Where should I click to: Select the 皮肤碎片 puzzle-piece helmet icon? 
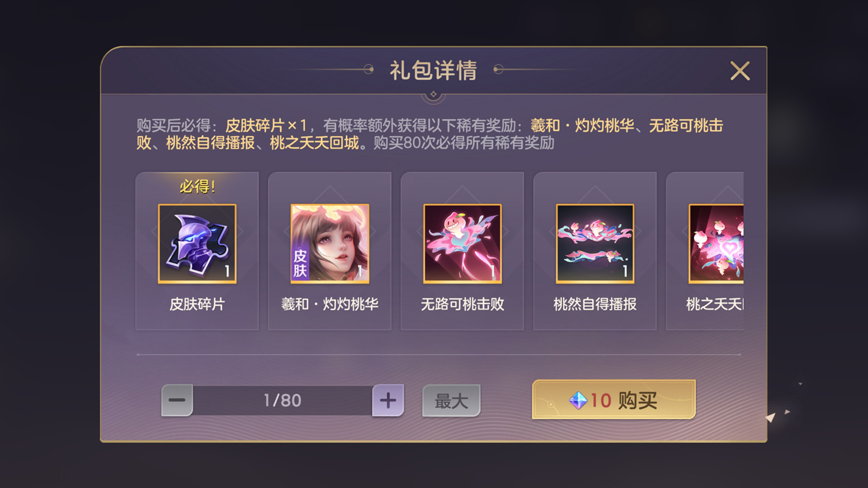(197, 243)
